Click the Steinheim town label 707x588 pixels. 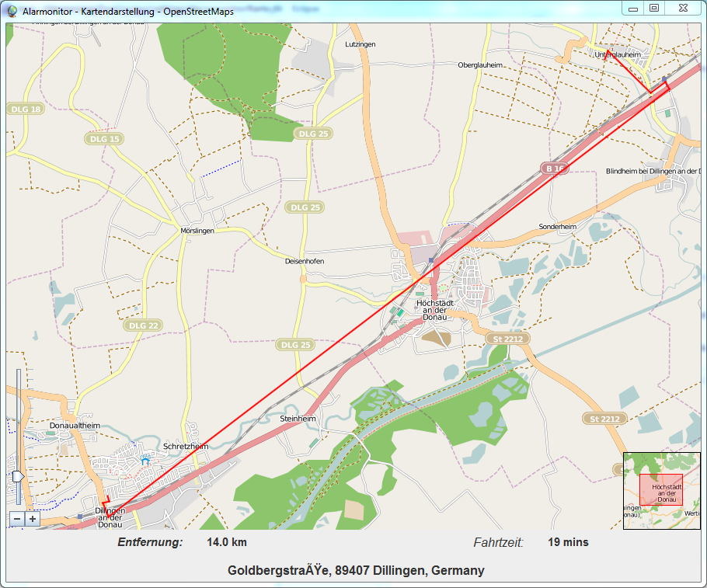click(298, 419)
